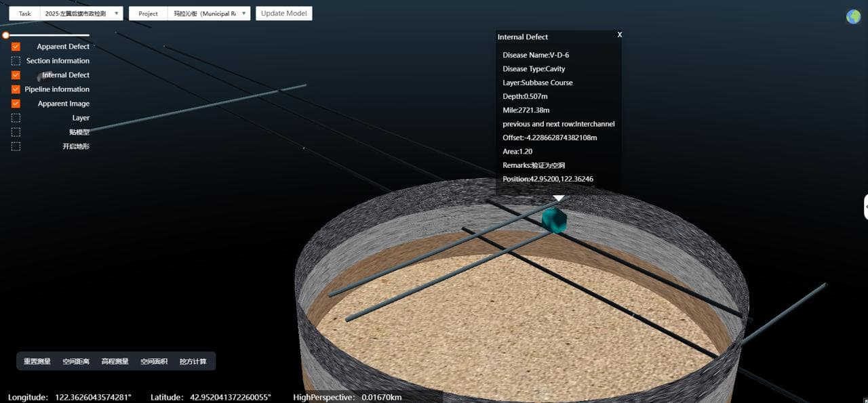
Task: Click the globe icon in top-right corner
Action: (853, 17)
